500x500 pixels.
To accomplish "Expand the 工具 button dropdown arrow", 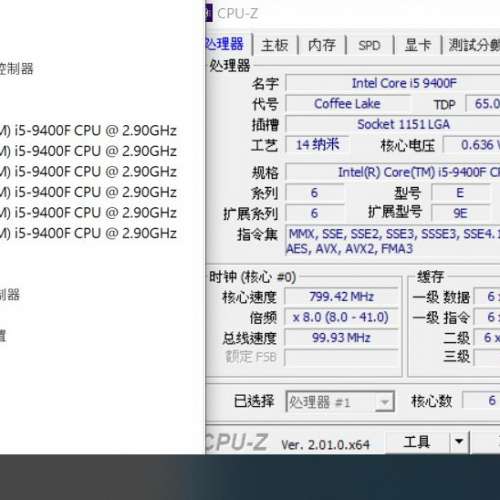I will click(459, 442).
